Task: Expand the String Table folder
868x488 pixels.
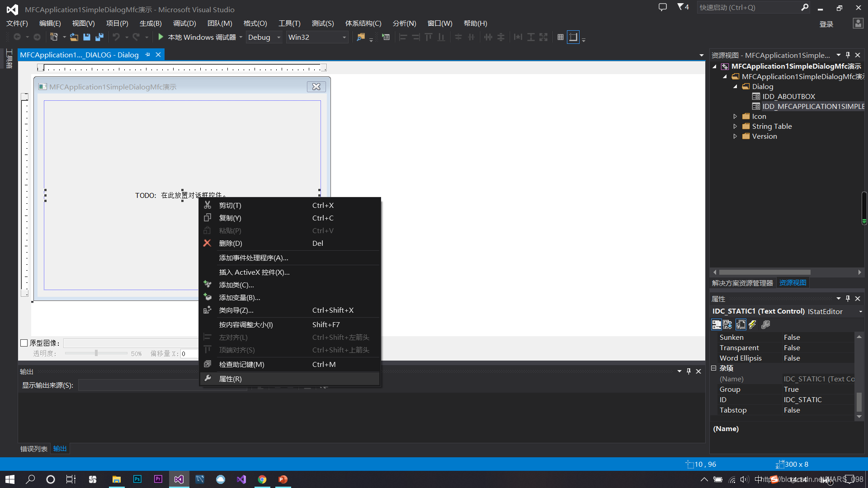Action: point(735,127)
